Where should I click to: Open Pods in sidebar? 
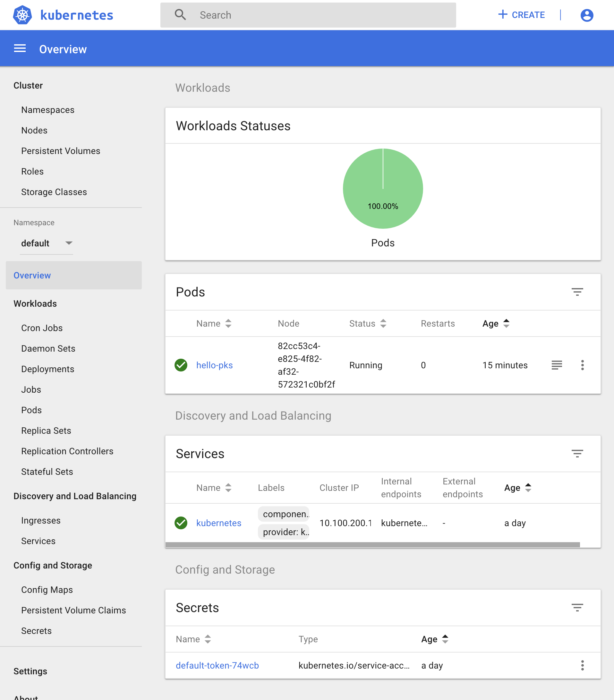click(31, 410)
